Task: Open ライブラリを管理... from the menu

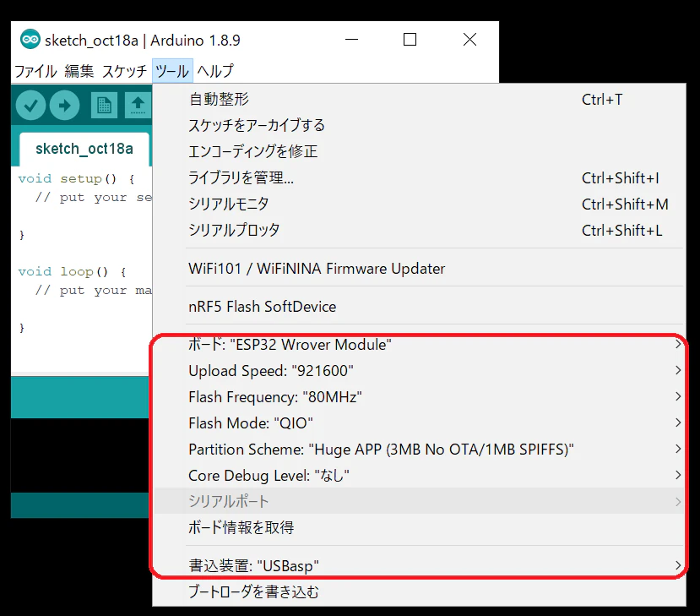Action: pos(419,177)
